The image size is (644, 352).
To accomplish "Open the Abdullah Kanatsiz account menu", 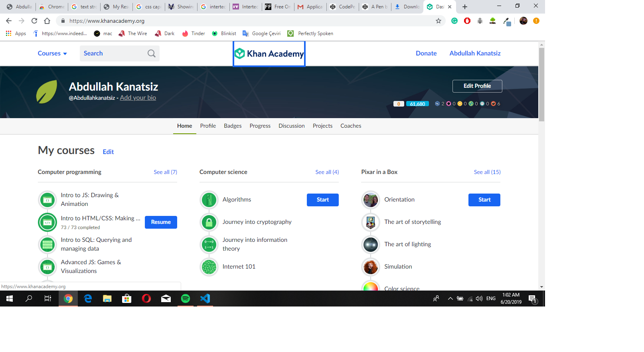I will point(475,53).
